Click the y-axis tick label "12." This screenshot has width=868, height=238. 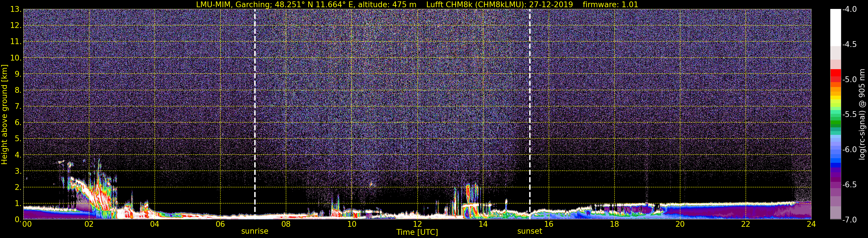[16, 26]
